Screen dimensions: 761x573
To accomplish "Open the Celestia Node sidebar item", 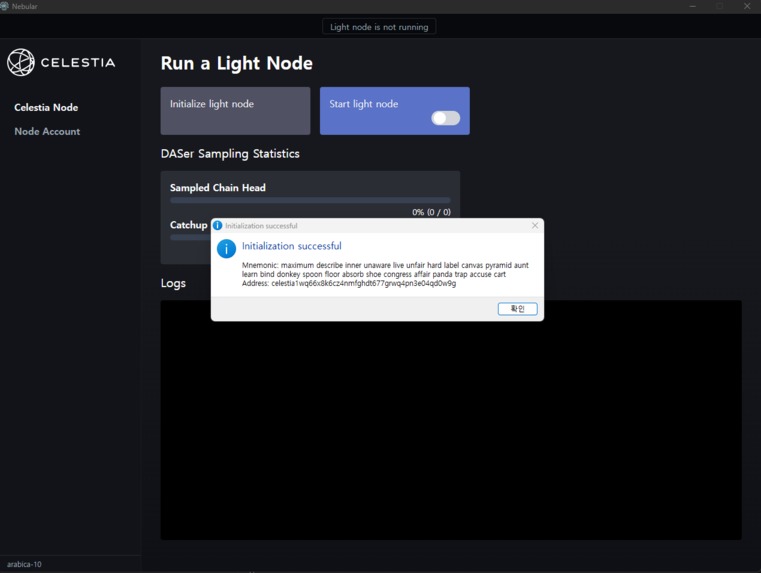I will tap(46, 107).
